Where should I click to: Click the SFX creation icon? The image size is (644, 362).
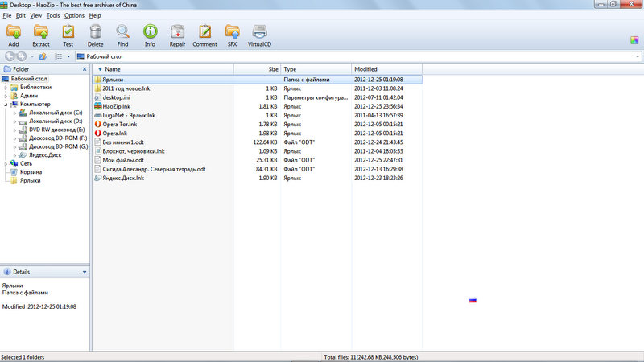coord(232,35)
